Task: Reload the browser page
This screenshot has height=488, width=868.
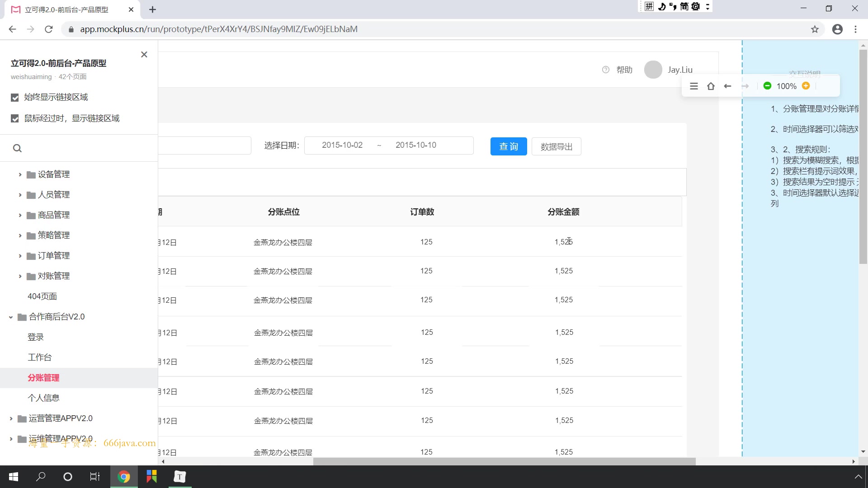Action: click(x=49, y=29)
